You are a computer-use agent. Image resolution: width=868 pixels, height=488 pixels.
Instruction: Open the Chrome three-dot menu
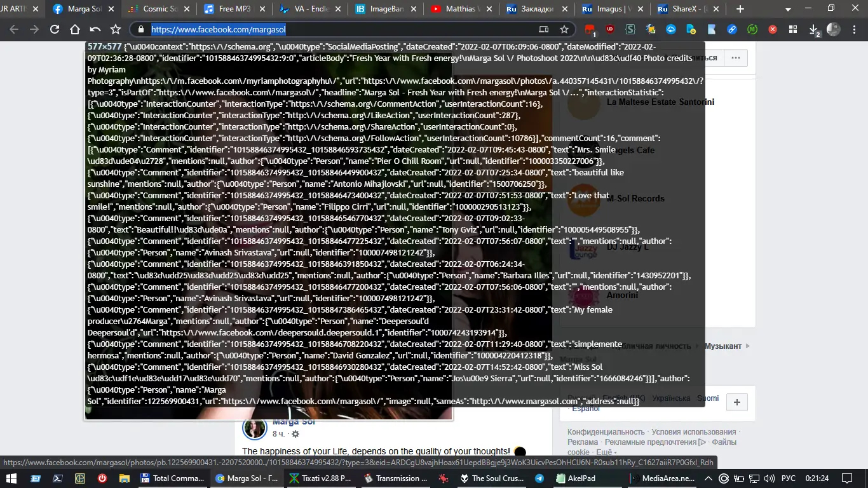click(853, 29)
